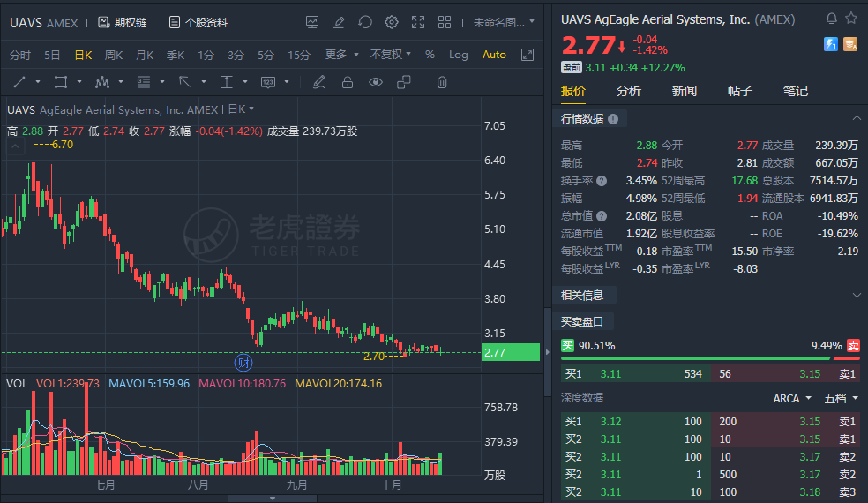Switch to 5日 five-day view
This screenshot has height=503, width=868.
coord(52,55)
